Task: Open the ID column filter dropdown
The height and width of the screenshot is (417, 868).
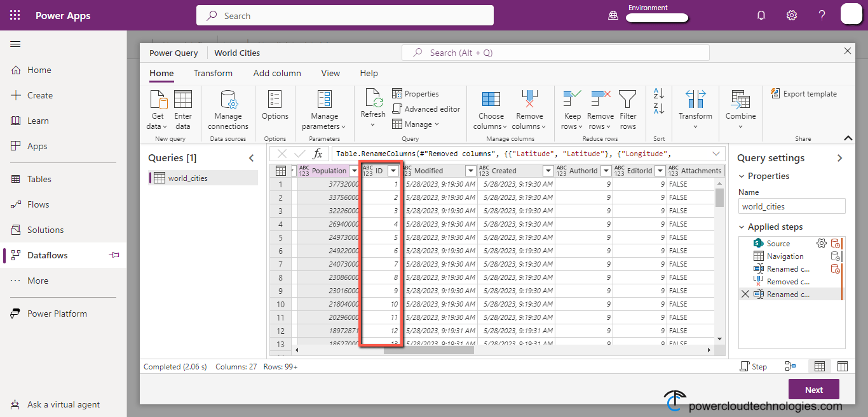Action: point(393,171)
